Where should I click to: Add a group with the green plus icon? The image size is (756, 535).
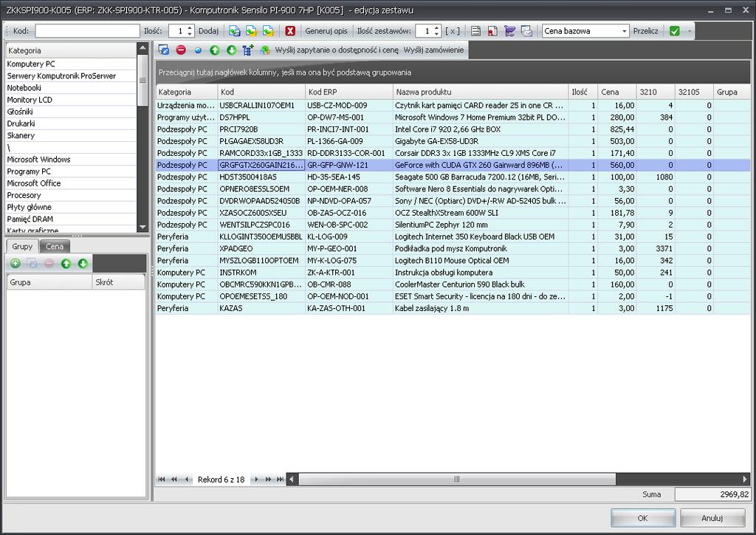pos(16,263)
